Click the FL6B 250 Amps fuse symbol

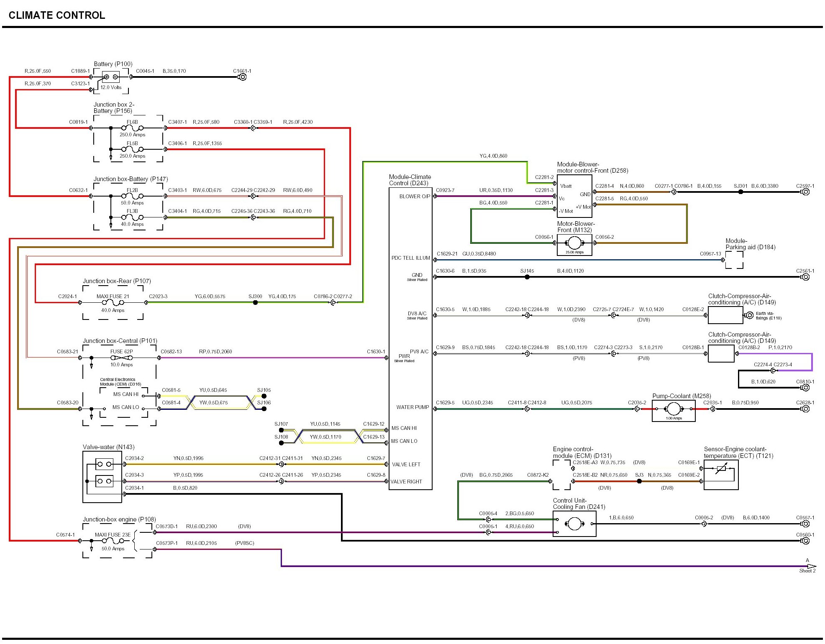(x=132, y=128)
